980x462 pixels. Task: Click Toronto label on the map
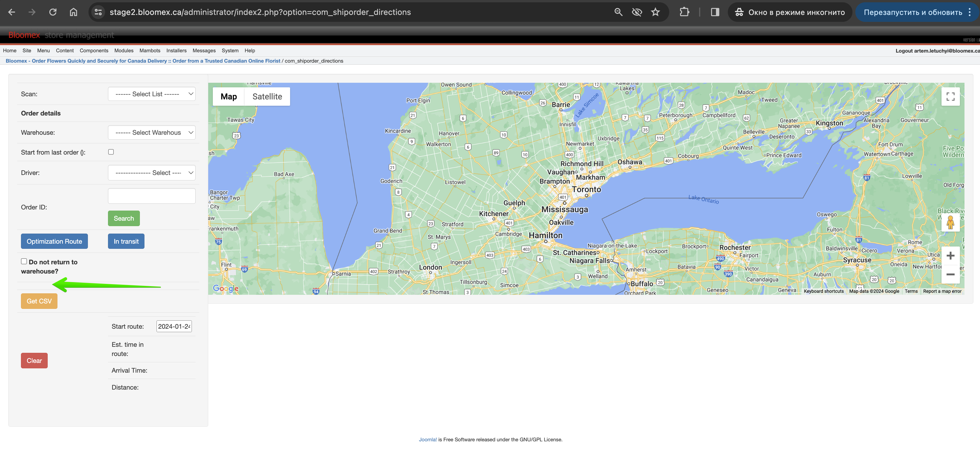pos(586,190)
